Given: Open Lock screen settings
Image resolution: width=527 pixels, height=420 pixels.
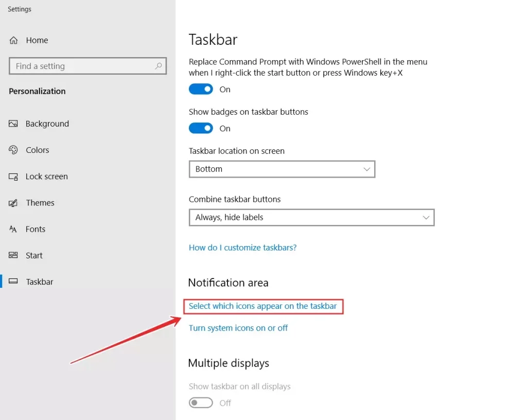Looking at the screenshot, I should point(47,177).
